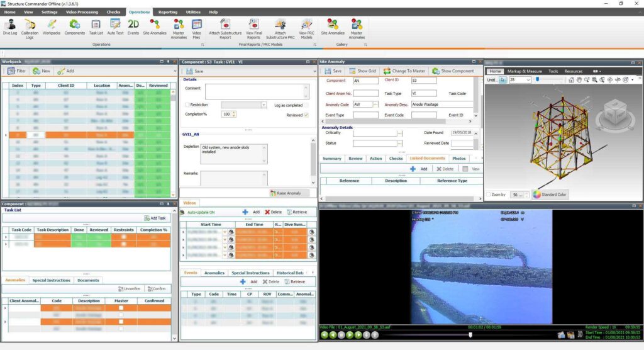The width and height of the screenshot is (644, 350).
Task: Open the Anomaly Code lookup ellipsis button
Action: (x=376, y=104)
